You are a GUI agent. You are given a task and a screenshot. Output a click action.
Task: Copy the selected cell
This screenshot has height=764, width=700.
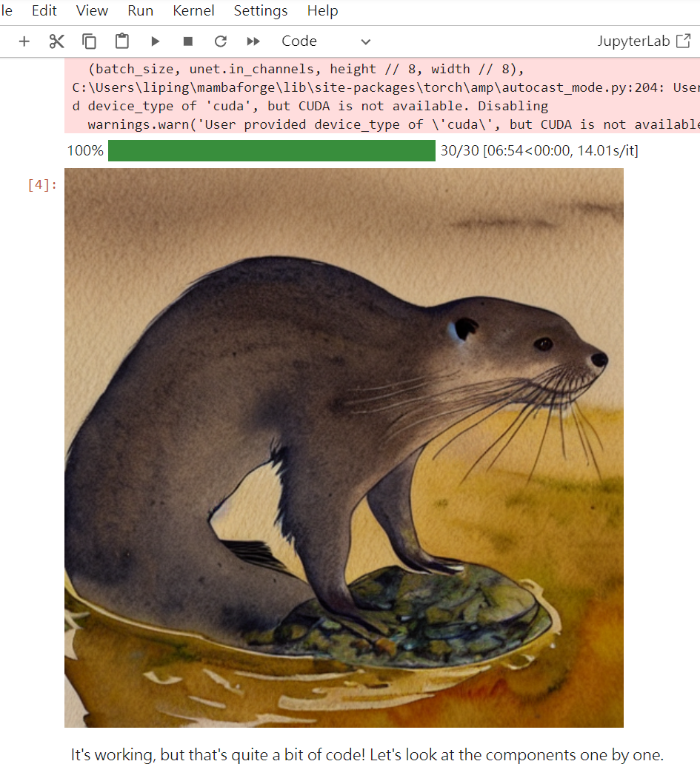(89, 41)
